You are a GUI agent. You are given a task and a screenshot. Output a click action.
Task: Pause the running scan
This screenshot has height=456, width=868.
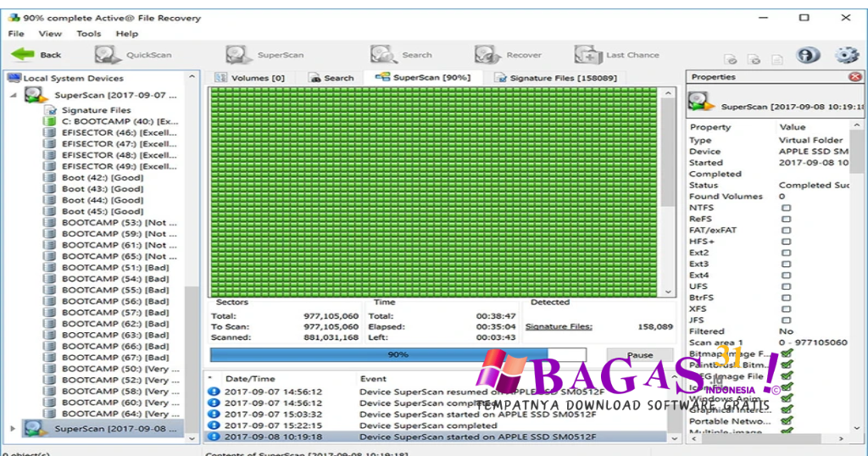coord(640,355)
